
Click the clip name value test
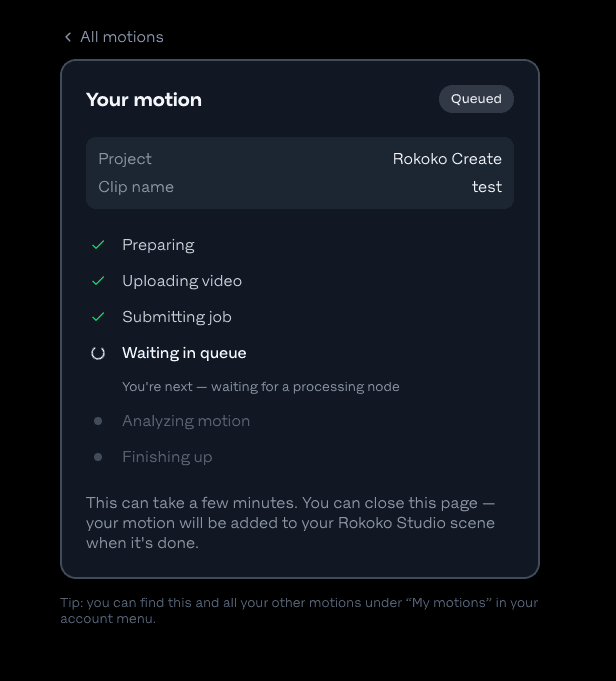pyautogui.click(x=487, y=187)
